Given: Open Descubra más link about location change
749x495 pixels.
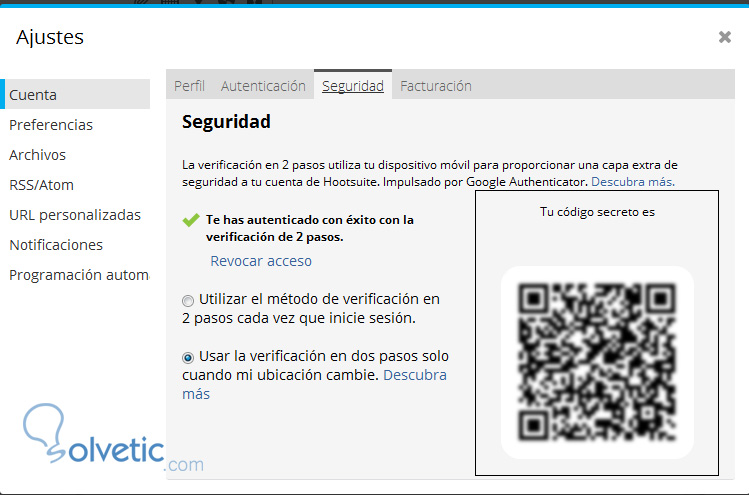Looking at the screenshot, I should 415,375.
